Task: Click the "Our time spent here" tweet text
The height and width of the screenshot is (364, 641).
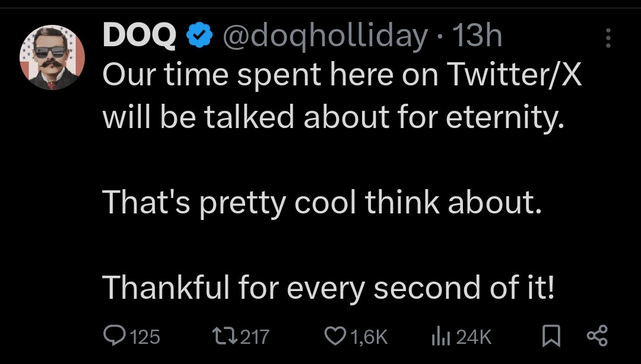Action: tap(341, 76)
